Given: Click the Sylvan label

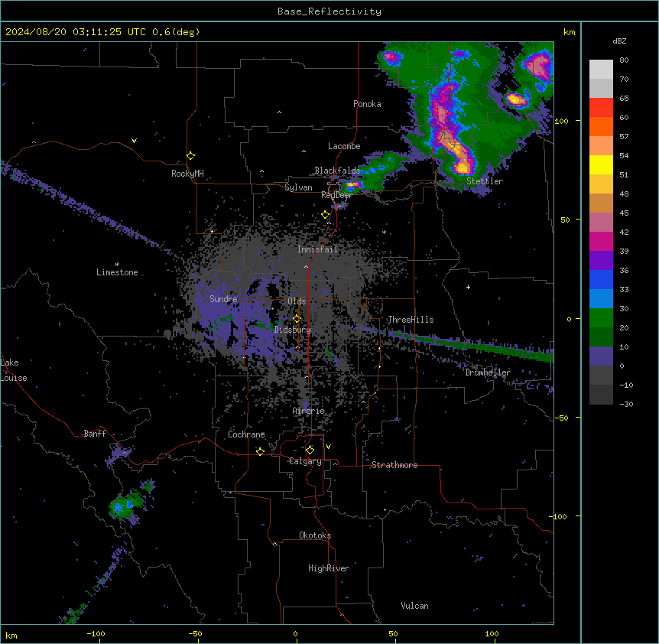Looking at the screenshot, I should (298, 187).
